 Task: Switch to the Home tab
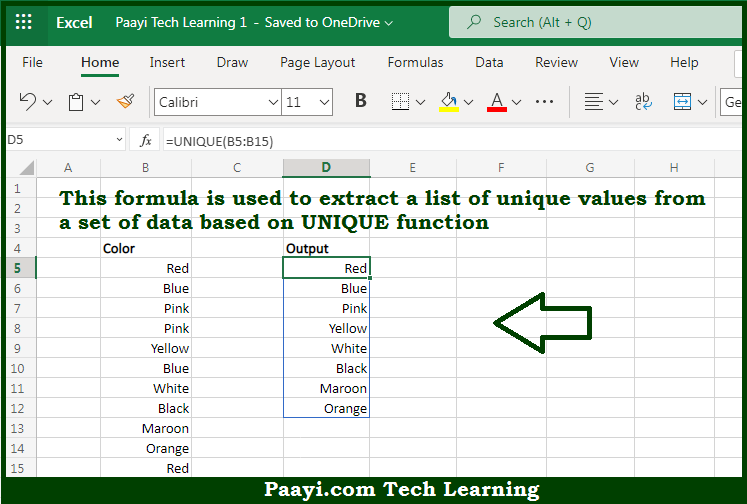coord(100,62)
